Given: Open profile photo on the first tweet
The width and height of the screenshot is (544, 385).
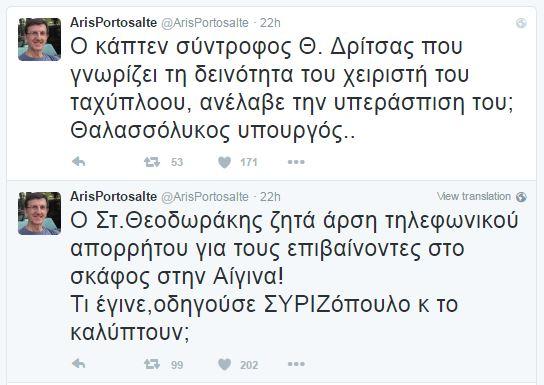Looking at the screenshot, I should coord(40,39).
